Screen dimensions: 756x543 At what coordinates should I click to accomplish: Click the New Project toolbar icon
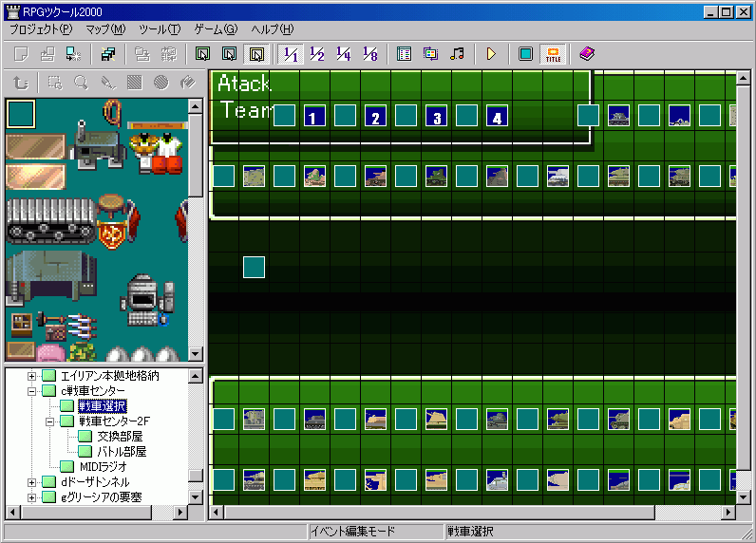click(21, 53)
